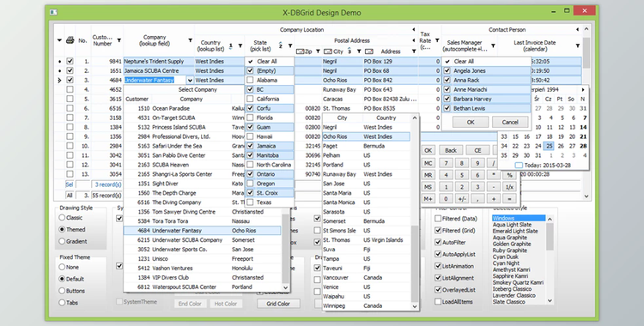Select the Classic drawing style radio
This screenshot has height=326, width=644.
click(62, 218)
